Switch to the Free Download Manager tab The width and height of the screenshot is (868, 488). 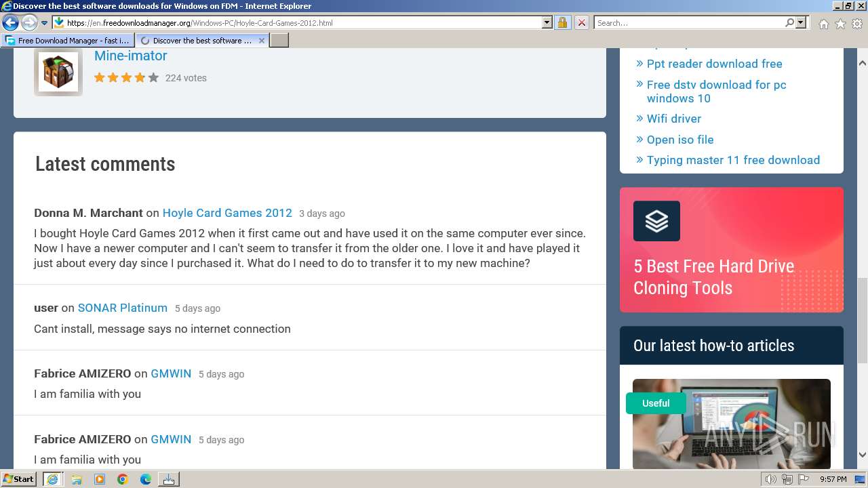coord(68,41)
